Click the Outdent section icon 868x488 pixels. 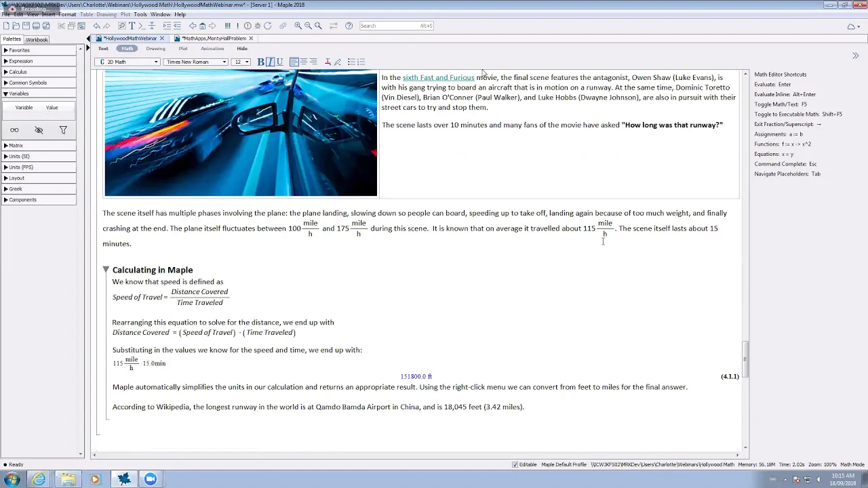177,26
